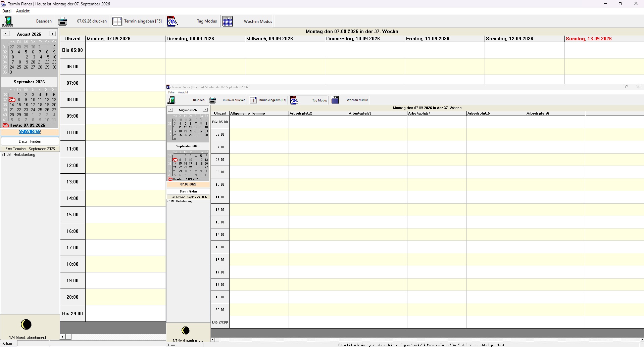
Task: Click Wochen Modus icon in the inner window
Action: 335,100
